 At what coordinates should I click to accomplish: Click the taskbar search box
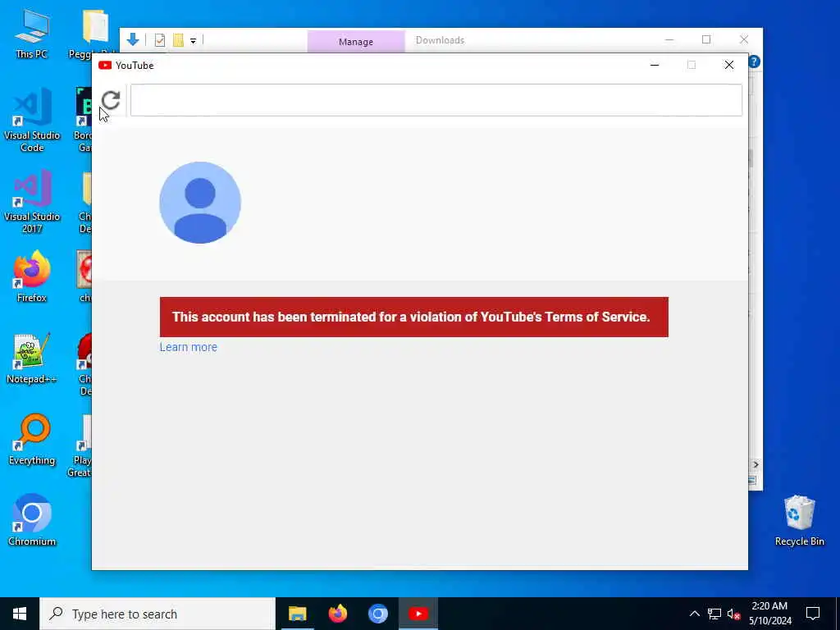[x=157, y=614]
